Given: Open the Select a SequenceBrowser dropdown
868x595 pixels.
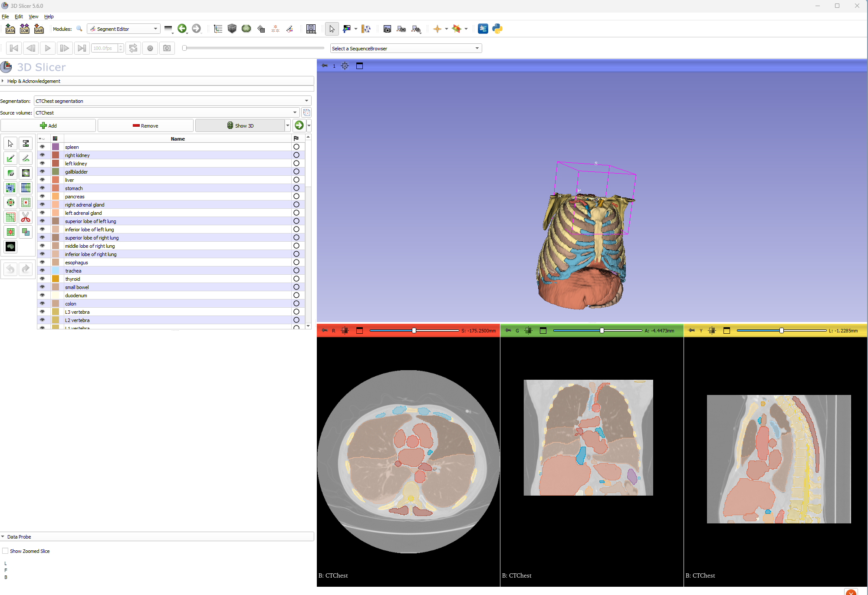Looking at the screenshot, I should point(406,48).
